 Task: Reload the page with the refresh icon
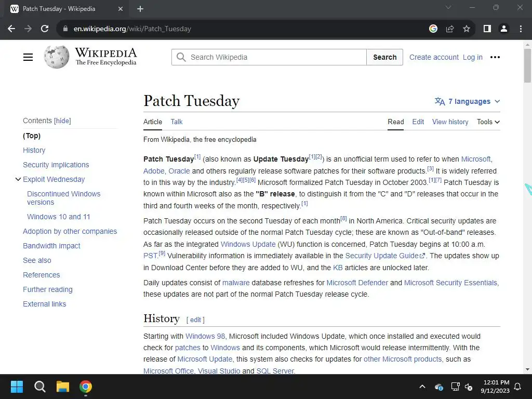(x=45, y=29)
